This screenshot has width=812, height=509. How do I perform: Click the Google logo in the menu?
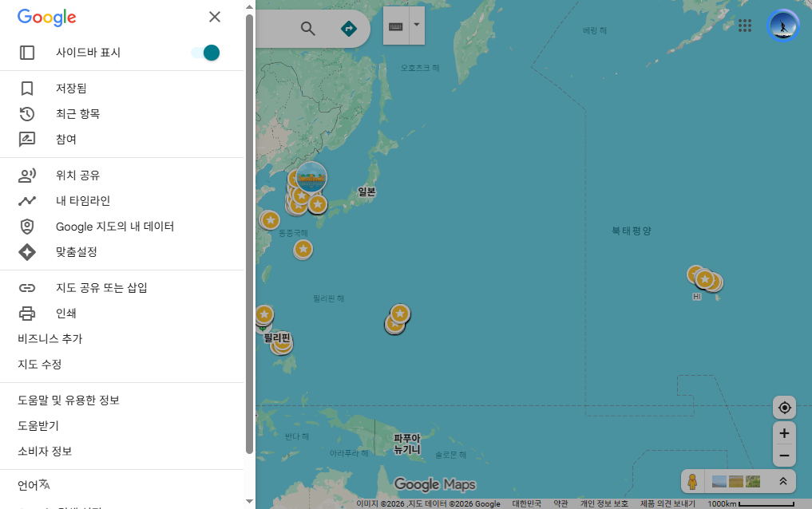pos(46,17)
